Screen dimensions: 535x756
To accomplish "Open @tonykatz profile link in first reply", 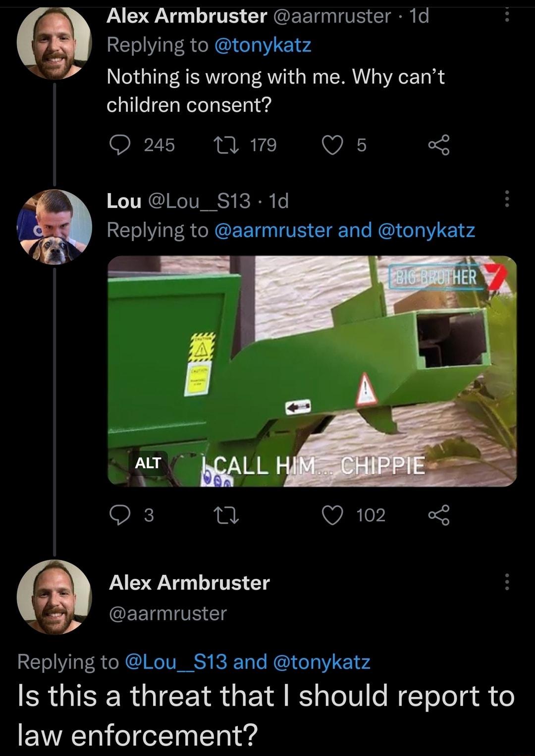I will click(263, 44).
